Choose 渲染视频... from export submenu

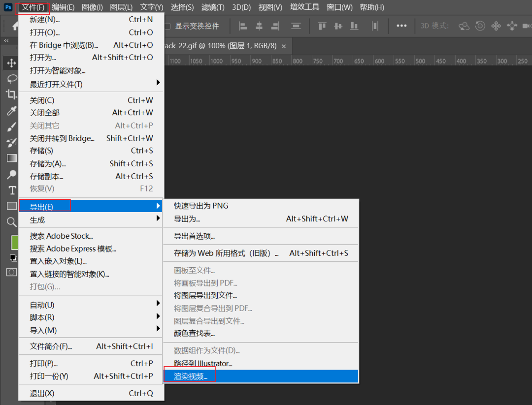(x=191, y=376)
